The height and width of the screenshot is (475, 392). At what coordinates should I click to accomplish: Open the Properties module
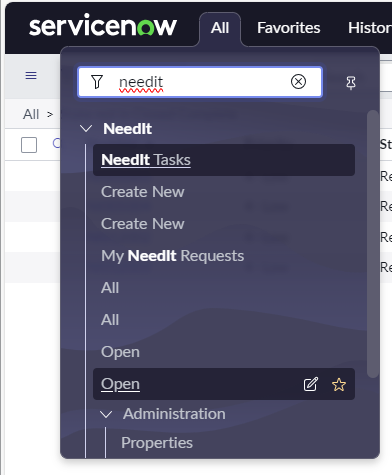point(157,443)
